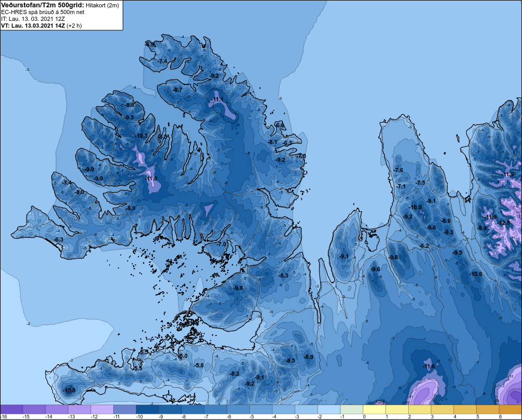Click the -8.3 temperature label
522x420 pixels.
[283, 275]
